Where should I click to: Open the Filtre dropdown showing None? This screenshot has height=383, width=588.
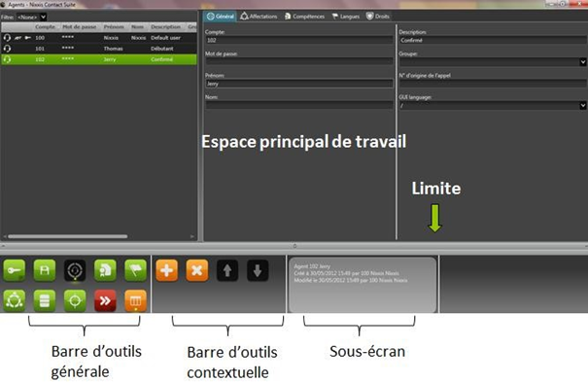point(32,17)
